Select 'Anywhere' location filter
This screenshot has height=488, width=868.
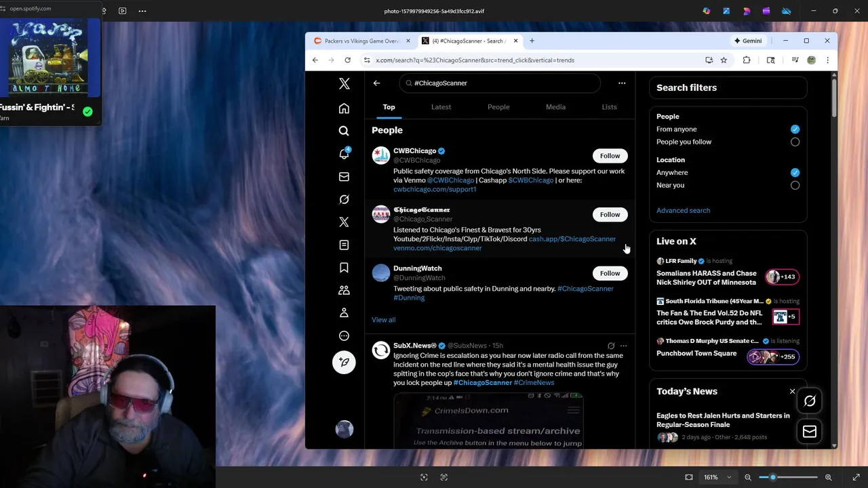point(795,172)
